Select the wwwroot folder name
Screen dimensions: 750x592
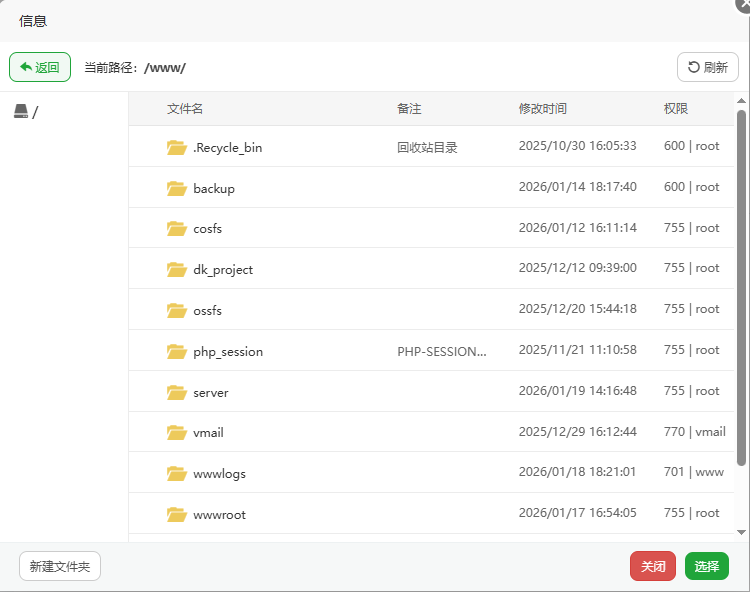click(x=220, y=515)
